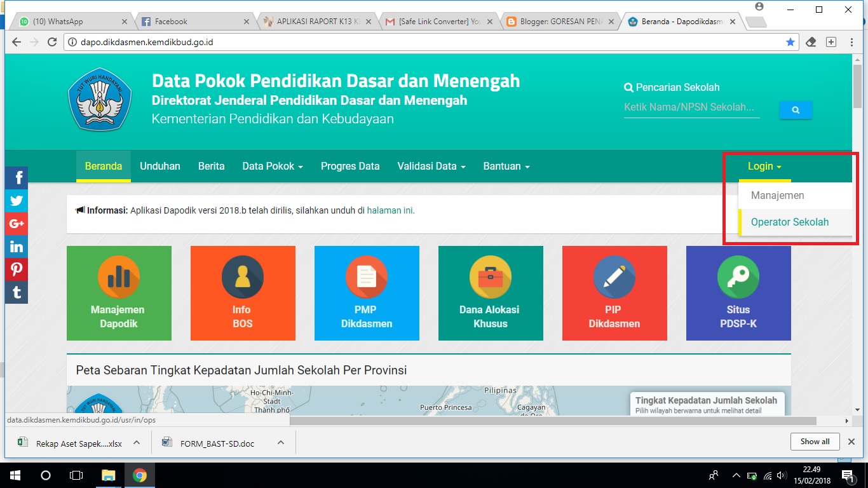Screen dimensions: 868x488
Task: Click the plus-box extension icon
Action: [x=831, y=42]
